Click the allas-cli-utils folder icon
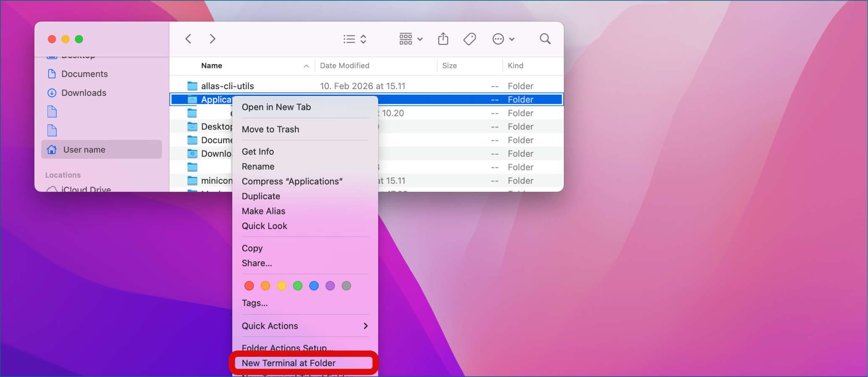The width and height of the screenshot is (868, 377). click(192, 86)
